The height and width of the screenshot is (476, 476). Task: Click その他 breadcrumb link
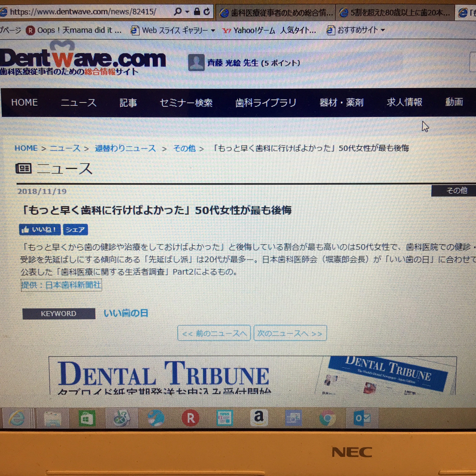184,148
